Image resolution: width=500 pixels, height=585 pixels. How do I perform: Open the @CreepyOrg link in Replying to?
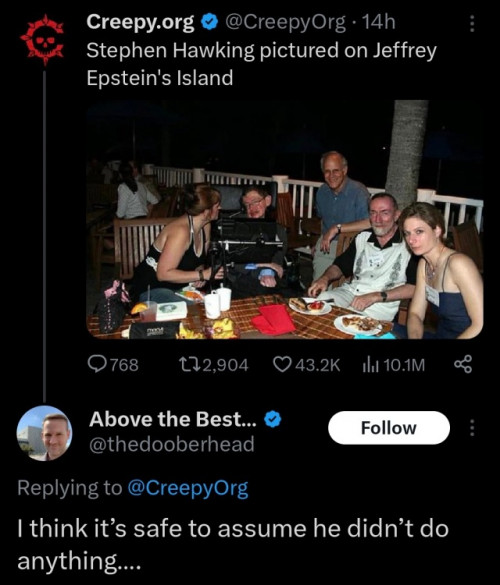click(x=188, y=488)
